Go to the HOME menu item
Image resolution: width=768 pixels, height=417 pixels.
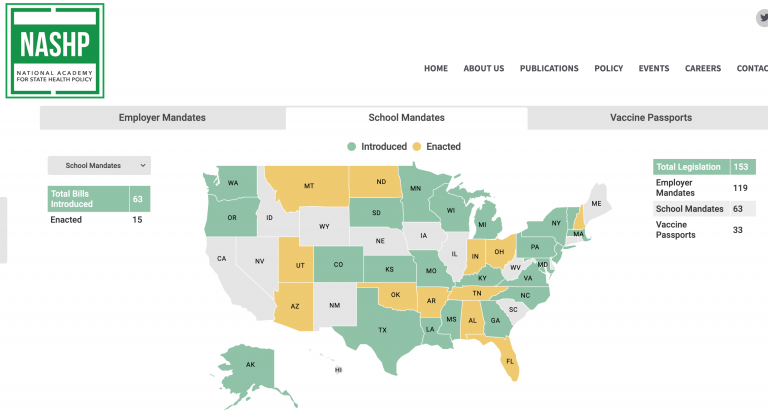(x=436, y=68)
